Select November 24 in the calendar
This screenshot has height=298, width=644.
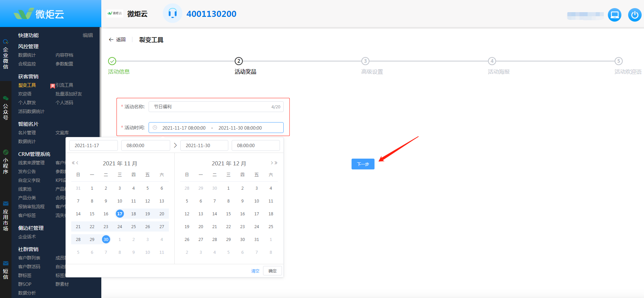(120, 226)
